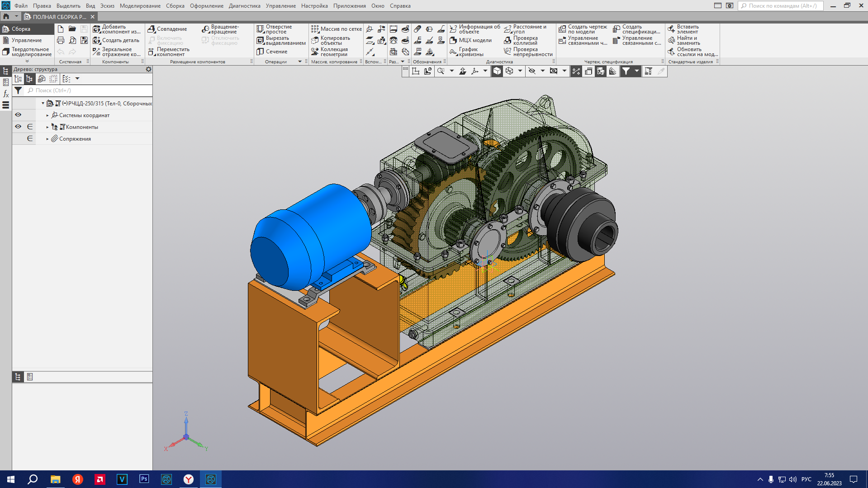This screenshot has height=488, width=868.
Task: Click the Найти и заменить tool
Action: tap(683, 40)
